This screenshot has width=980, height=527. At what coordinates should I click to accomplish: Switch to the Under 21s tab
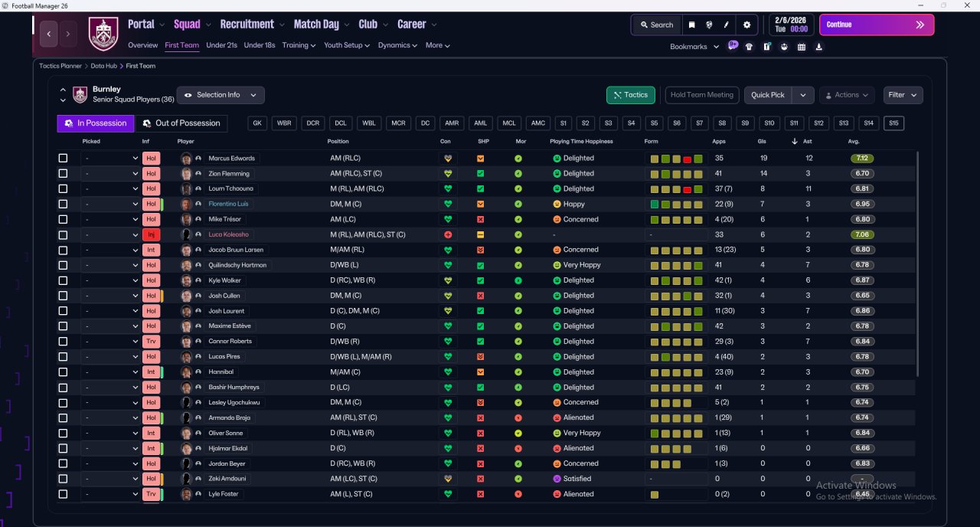click(x=221, y=45)
